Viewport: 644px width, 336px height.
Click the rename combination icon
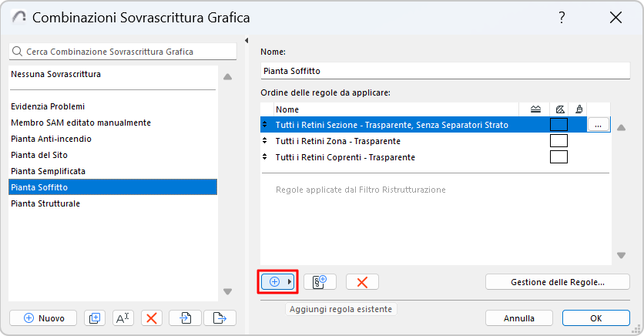pos(123,318)
